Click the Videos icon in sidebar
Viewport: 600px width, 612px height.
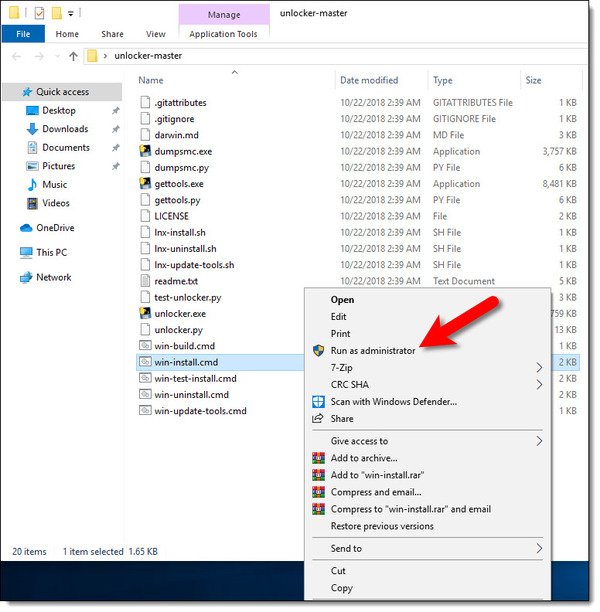pos(32,203)
